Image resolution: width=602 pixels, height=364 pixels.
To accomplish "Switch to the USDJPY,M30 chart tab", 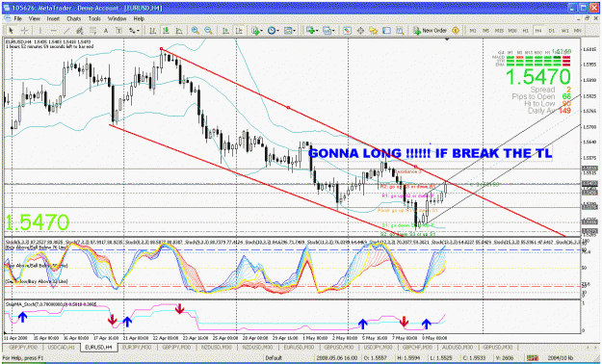I will point(379,347).
